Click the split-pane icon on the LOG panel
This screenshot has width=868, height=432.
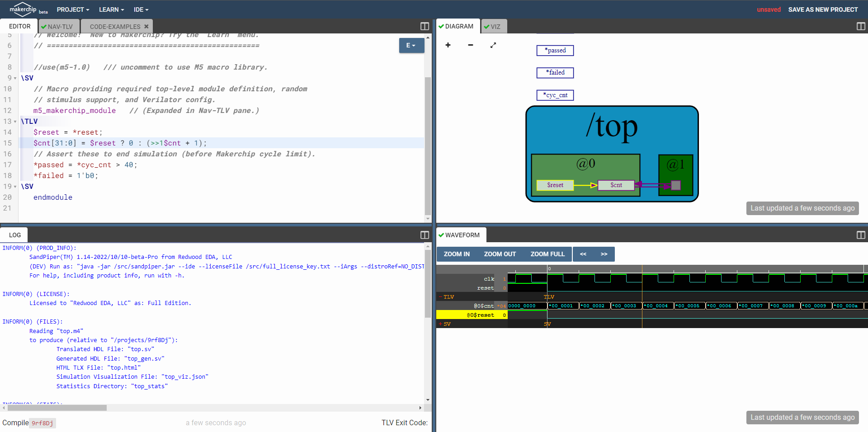click(424, 235)
